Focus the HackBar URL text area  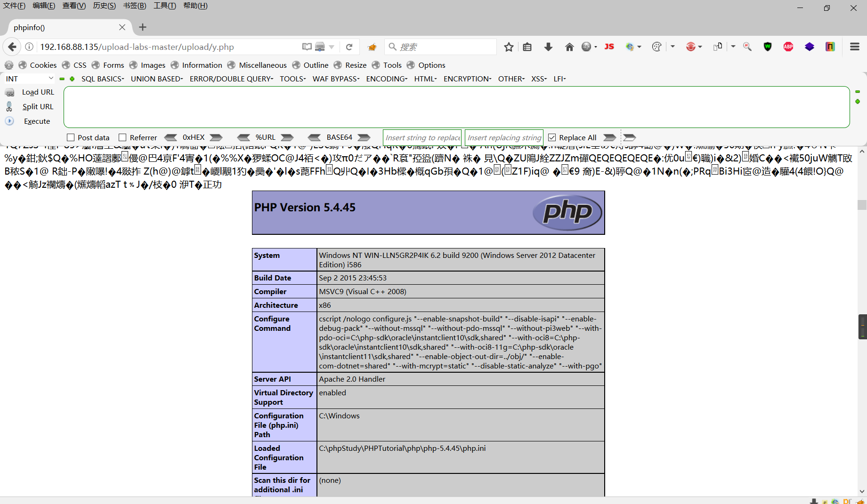[456, 107]
